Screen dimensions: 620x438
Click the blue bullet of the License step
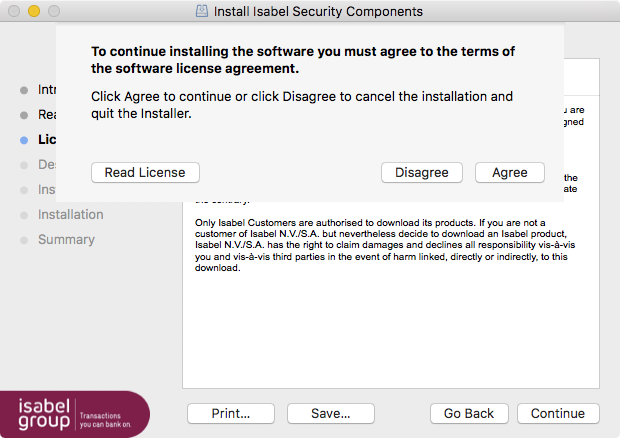(24, 140)
